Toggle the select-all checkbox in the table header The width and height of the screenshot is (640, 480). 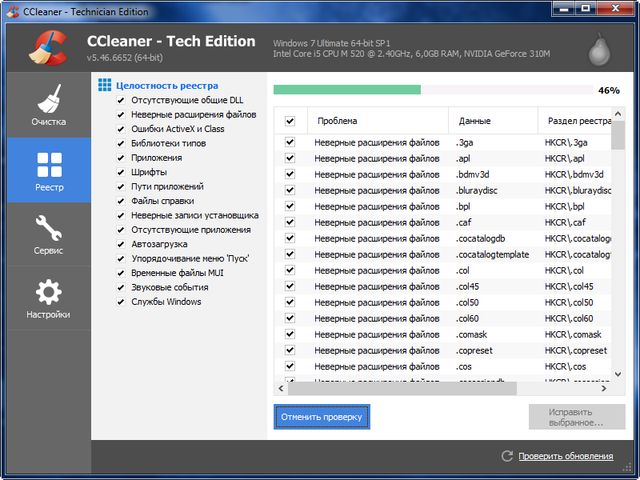tap(290, 121)
